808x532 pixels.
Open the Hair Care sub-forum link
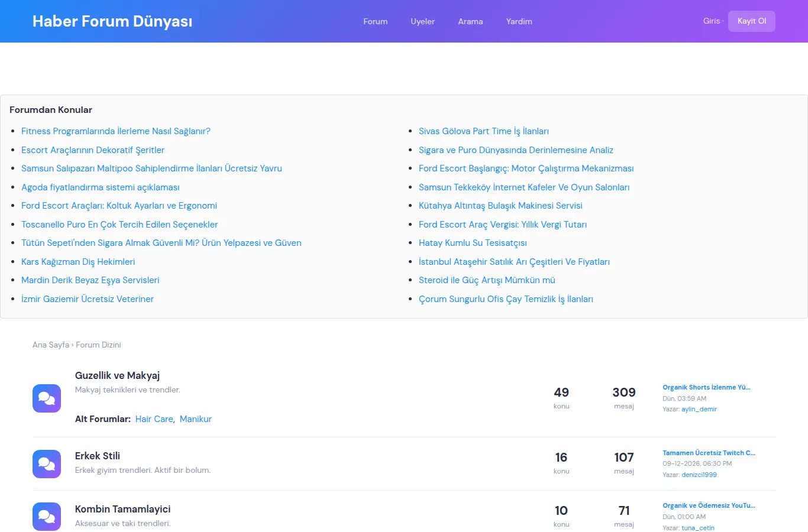(x=154, y=419)
